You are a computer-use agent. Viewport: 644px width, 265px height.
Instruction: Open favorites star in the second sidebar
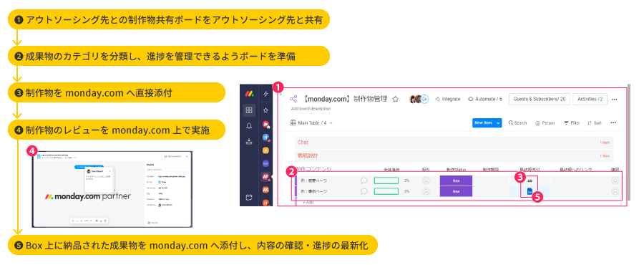pos(265,110)
